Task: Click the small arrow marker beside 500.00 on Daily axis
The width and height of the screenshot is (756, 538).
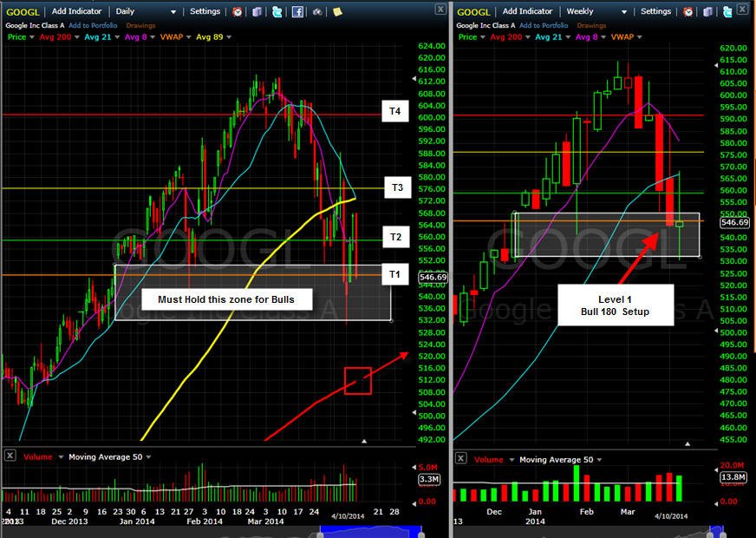Action: pos(414,412)
